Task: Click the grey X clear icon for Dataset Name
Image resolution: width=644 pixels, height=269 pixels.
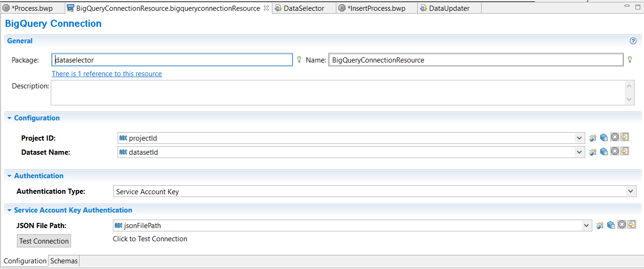Action: [x=615, y=151]
